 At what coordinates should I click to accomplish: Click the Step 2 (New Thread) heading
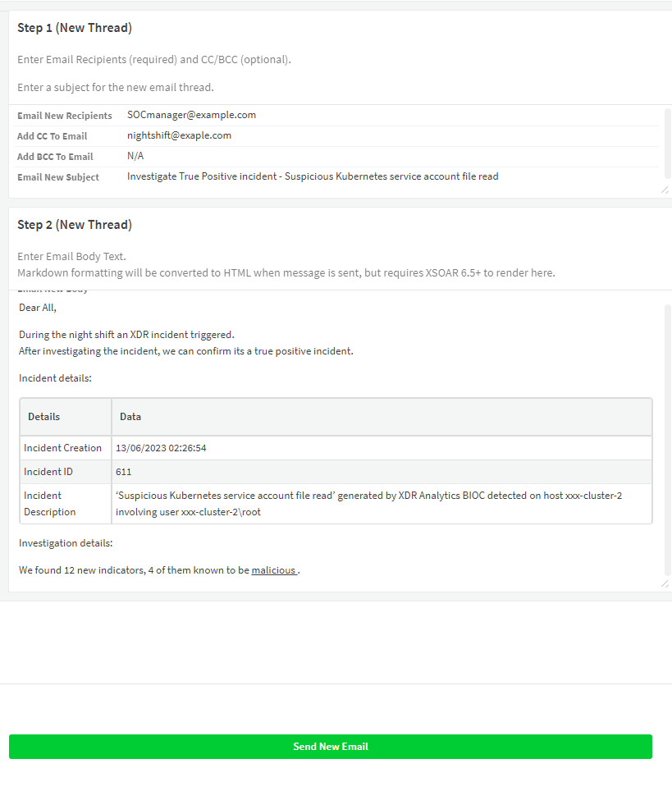(x=75, y=225)
